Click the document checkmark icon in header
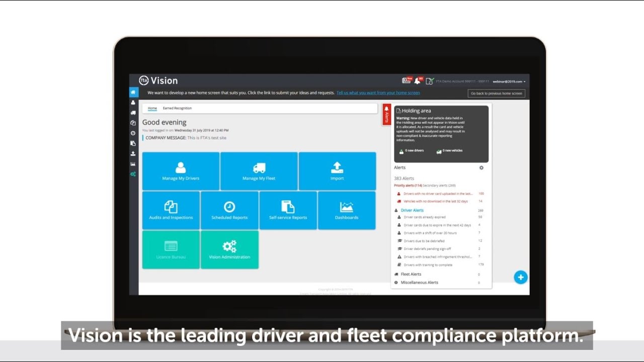The height and width of the screenshot is (362, 644). coord(429,81)
